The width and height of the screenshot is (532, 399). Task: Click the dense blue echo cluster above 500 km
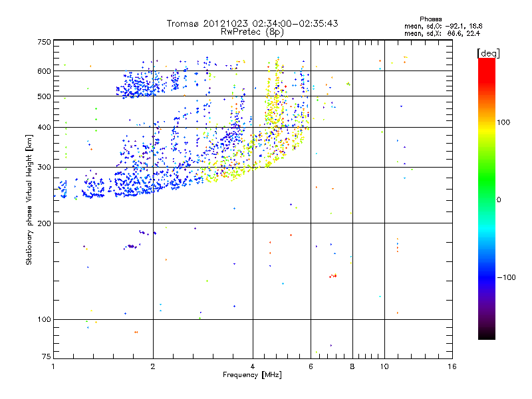(x=141, y=85)
